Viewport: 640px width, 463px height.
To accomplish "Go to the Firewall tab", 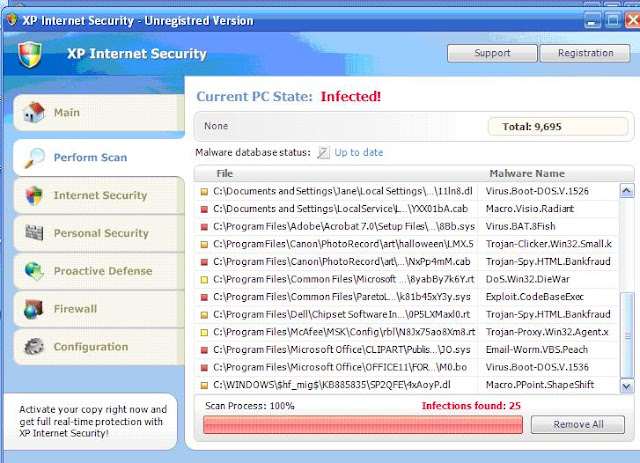I will 99,309.
